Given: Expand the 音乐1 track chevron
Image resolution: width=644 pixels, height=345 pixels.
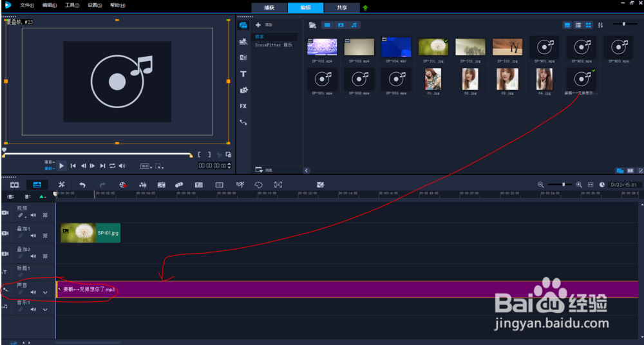Looking at the screenshot, I should tap(45, 310).
